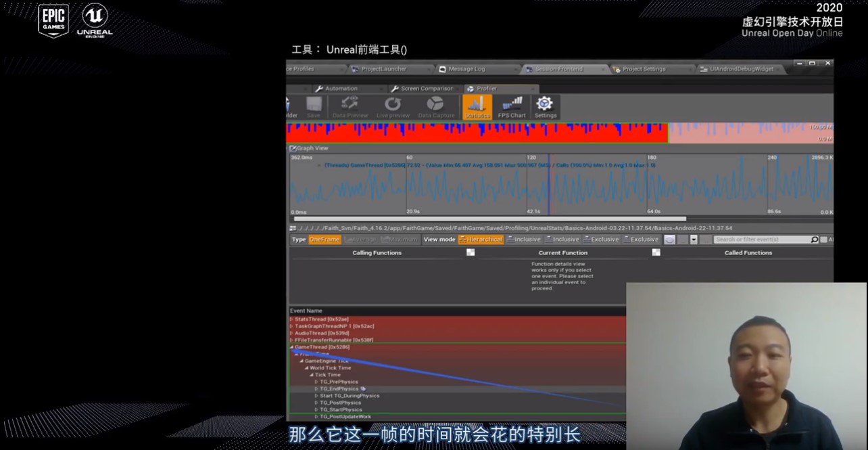Collapse the World Tick Time row
The image size is (868, 450).
306,368
